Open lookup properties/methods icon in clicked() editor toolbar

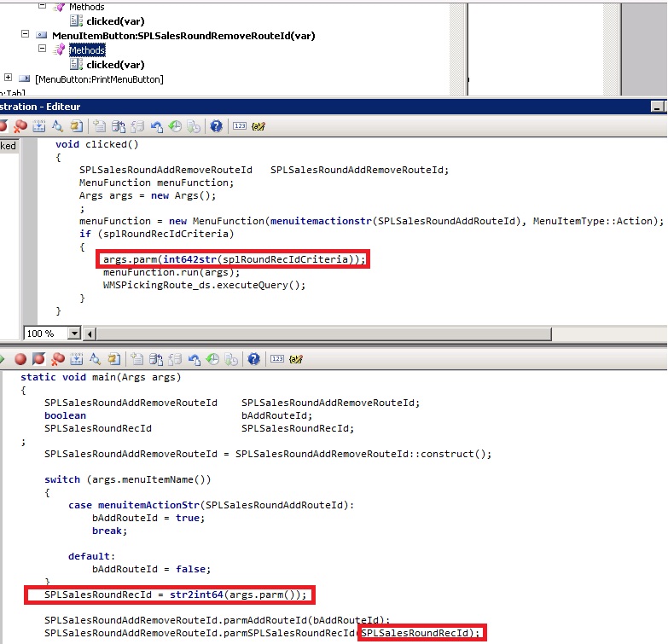click(x=57, y=126)
